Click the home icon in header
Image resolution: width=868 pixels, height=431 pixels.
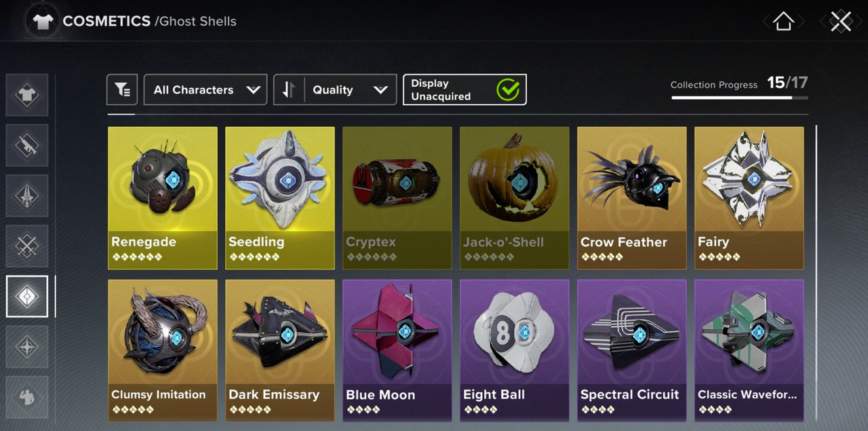coord(783,21)
